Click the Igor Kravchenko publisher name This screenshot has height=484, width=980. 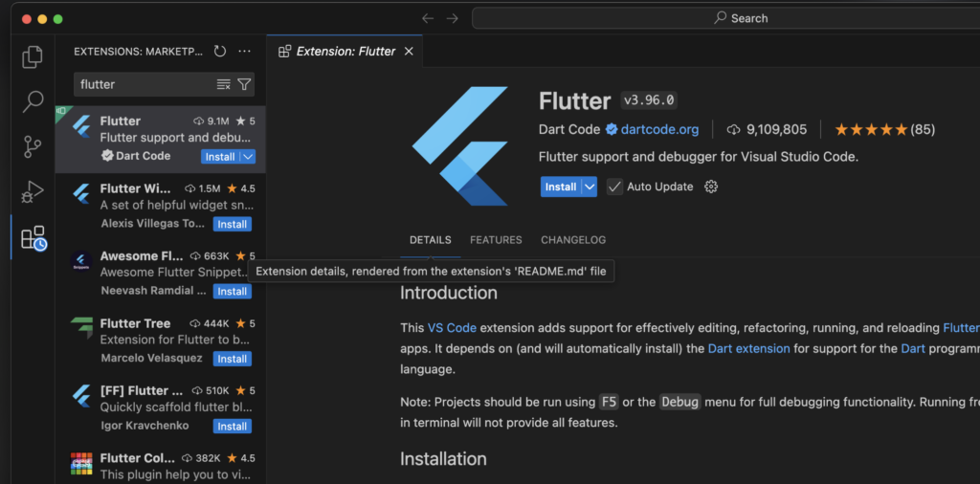click(x=145, y=426)
